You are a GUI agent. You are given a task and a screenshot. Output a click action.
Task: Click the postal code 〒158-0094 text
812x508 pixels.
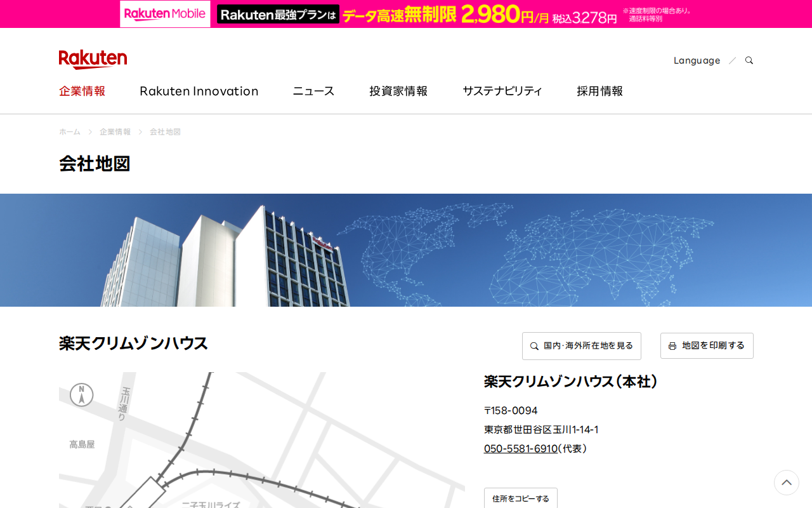[x=511, y=410]
